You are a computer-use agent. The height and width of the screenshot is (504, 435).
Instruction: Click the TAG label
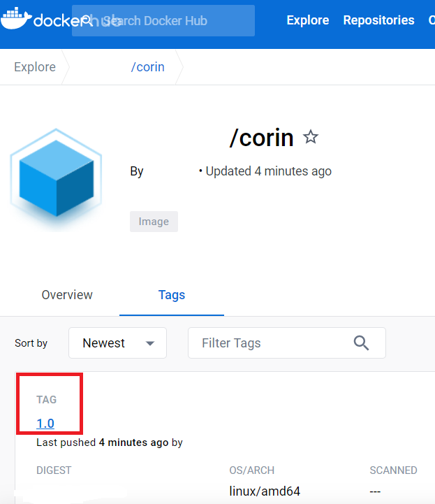pos(46,400)
